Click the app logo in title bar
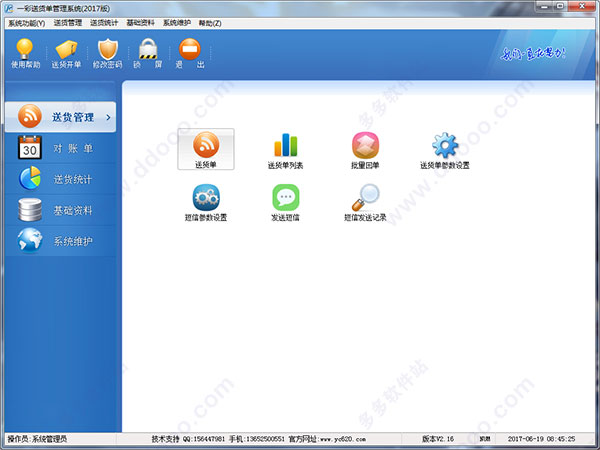 point(9,8)
